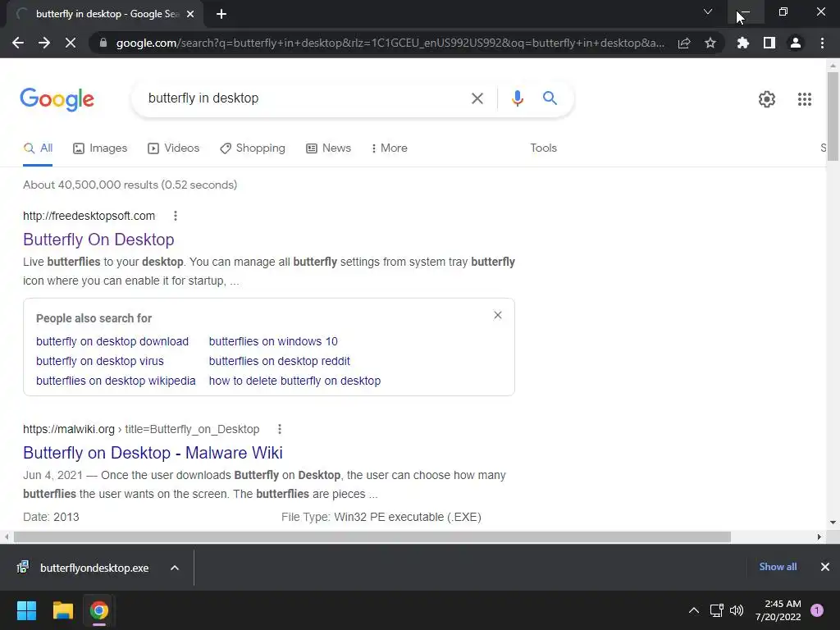
Task: Open options for freedesktopsoft.com result
Action: click(176, 216)
